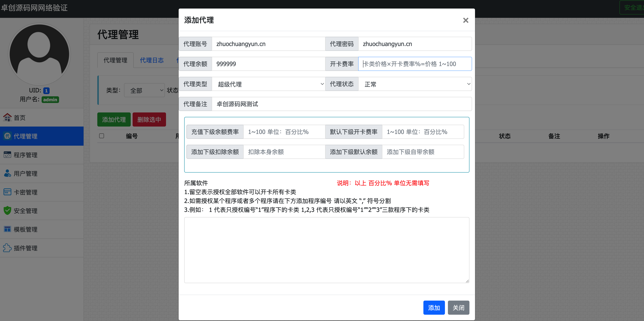Open 程序管理 in the sidebar menu
The image size is (644, 321).
point(42,155)
